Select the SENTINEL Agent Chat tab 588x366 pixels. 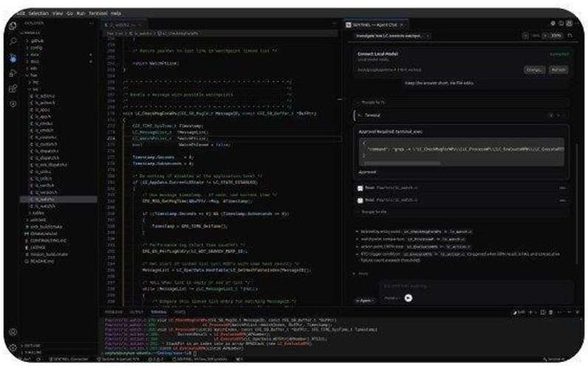375,25
